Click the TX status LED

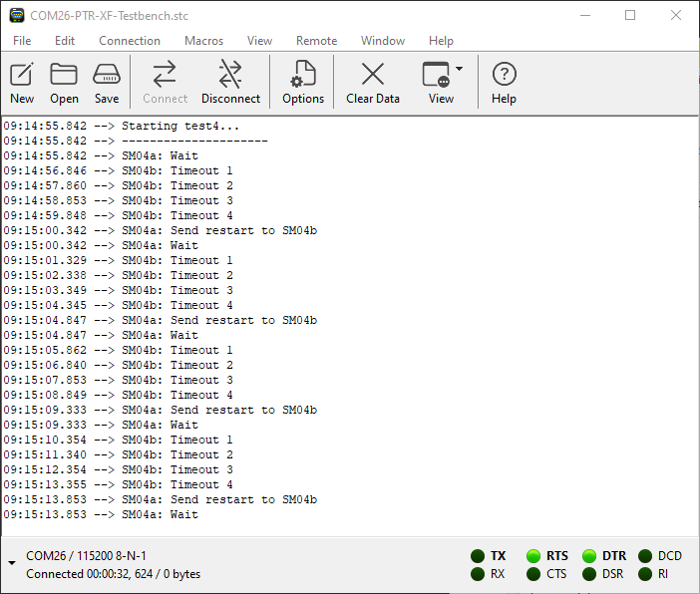(478, 556)
